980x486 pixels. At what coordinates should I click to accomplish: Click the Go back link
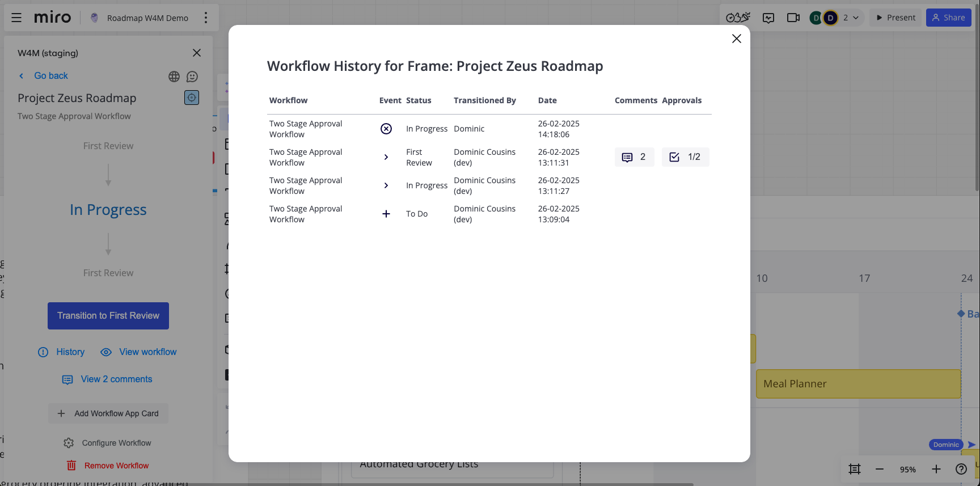(x=50, y=76)
